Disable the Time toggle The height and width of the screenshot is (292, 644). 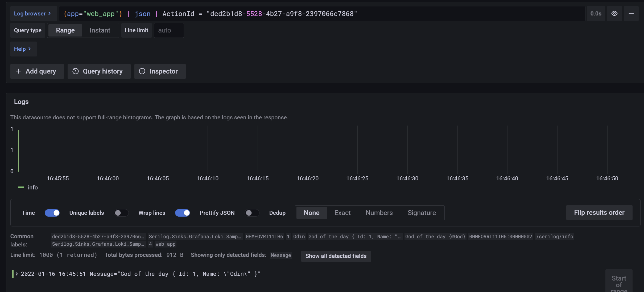point(52,213)
